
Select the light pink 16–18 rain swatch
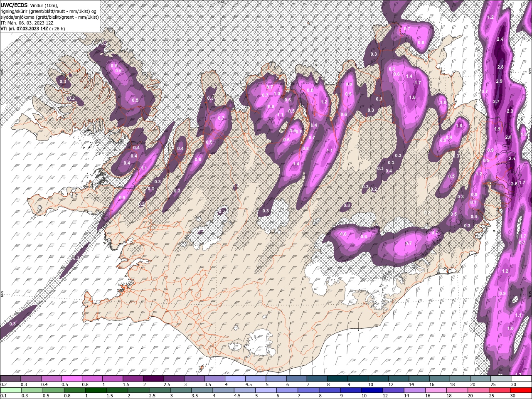(x=436, y=390)
